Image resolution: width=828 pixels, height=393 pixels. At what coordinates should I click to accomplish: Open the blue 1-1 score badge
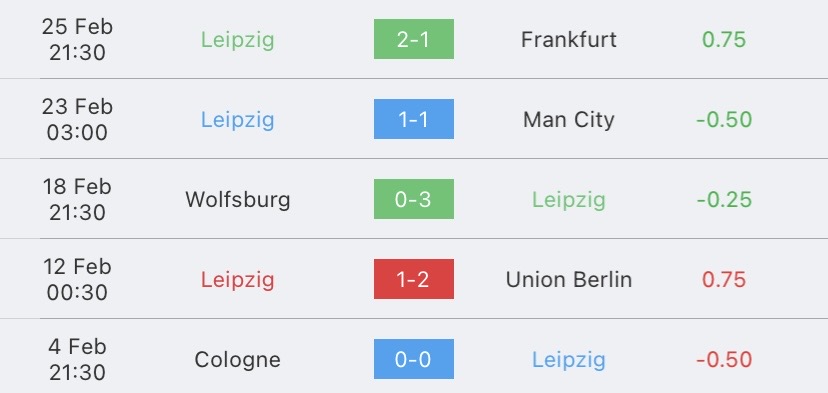[x=413, y=119]
